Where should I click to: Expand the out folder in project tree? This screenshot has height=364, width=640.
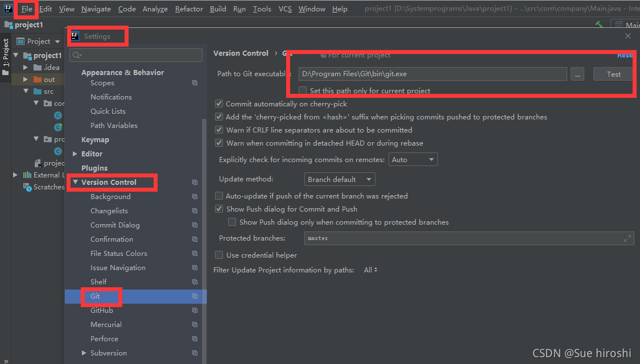[25, 79]
